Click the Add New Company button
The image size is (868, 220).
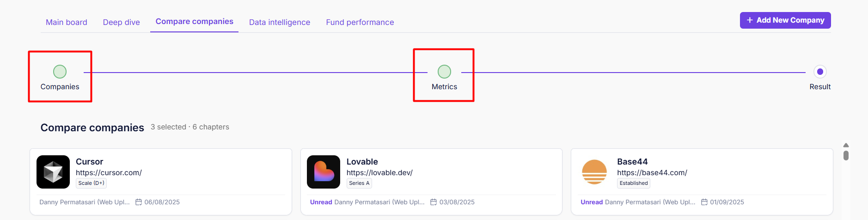click(x=785, y=20)
